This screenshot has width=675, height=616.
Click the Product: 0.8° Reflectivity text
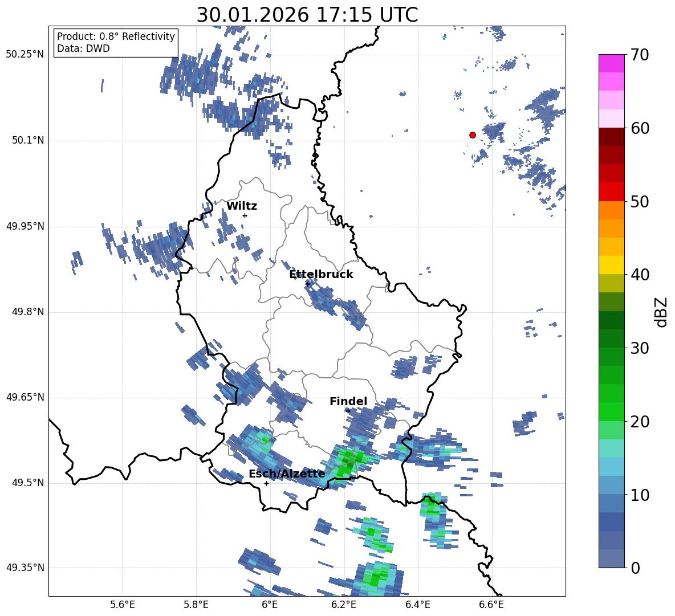(x=116, y=36)
